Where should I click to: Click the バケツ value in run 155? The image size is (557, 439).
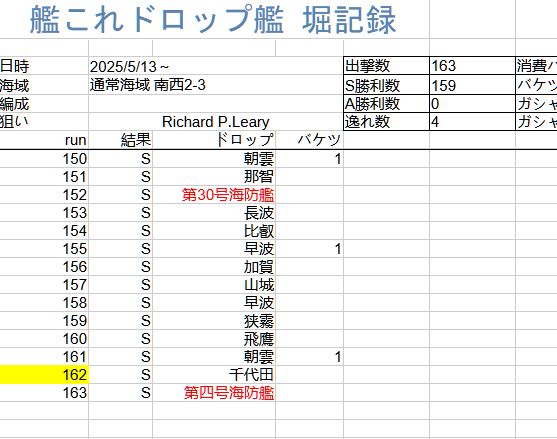[309, 249]
